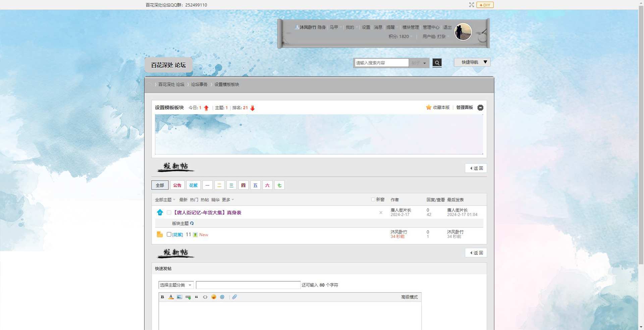This screenshot has height=330, width=644.
Task: Insert an image via the editor toolbar
Action: pyautogui.click(x=179, y=297)
